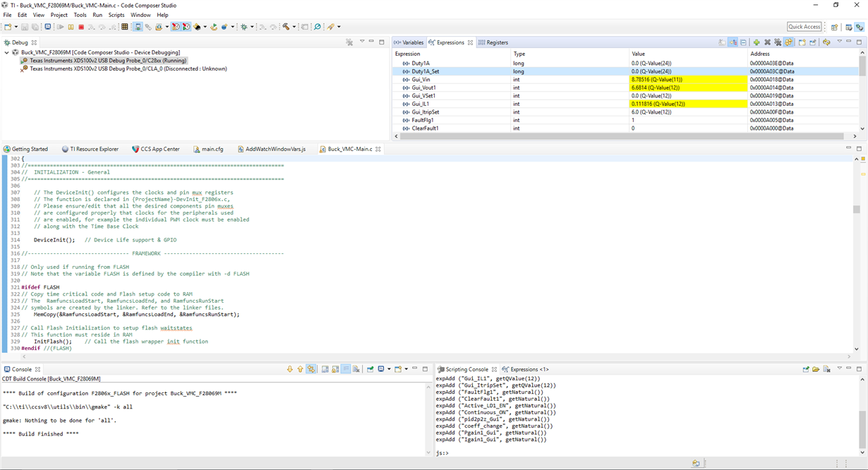868x470 pixels.
Task: Click the Quick Access search field
Action: tap(804, 27)
